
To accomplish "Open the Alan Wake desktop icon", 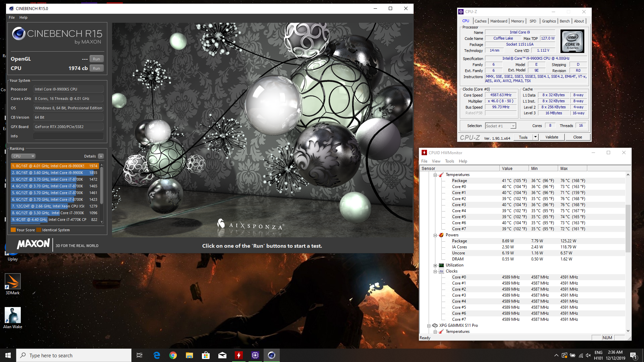I will [x=13, y=315].
